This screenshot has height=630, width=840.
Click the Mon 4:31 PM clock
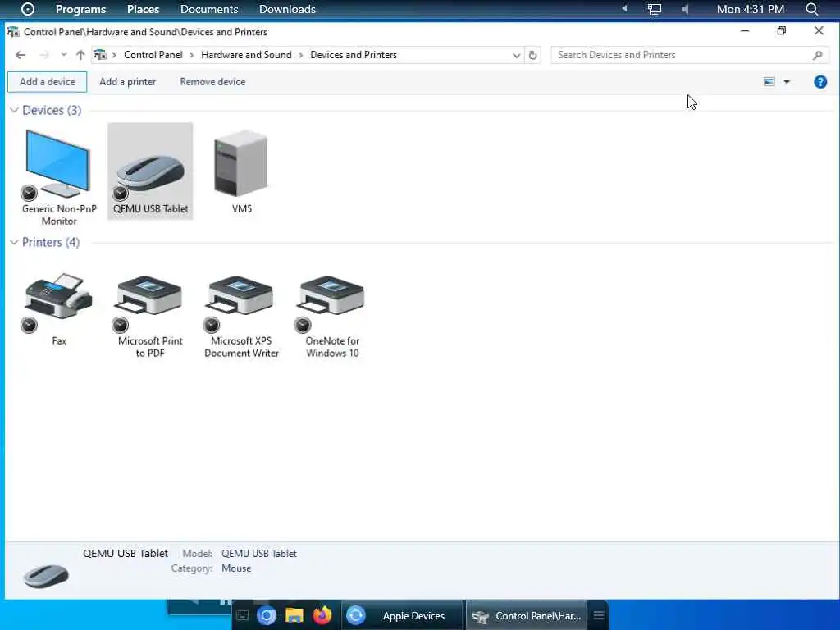click(x=751, y=9)
